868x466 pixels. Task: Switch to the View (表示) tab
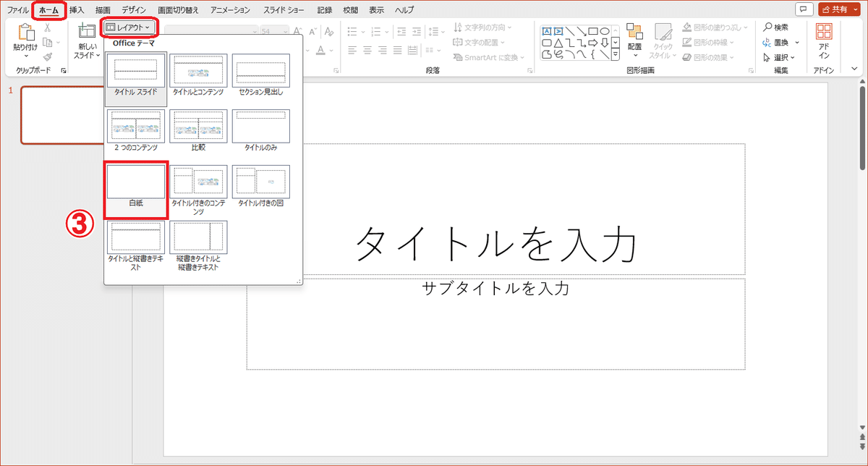pos(376,10)
